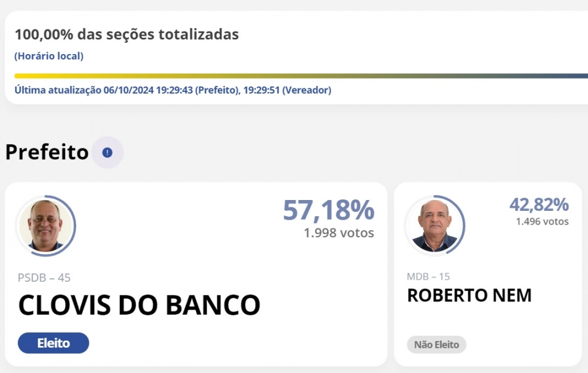Open the Horário local link
Viewport: 588px width, 373px height.
point(49,56)
